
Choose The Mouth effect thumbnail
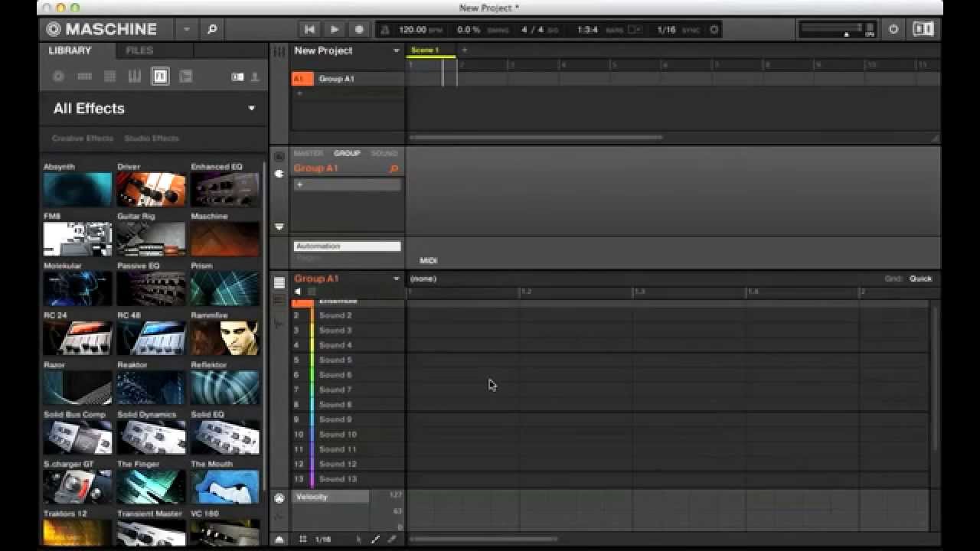click(x=224, y=487)
